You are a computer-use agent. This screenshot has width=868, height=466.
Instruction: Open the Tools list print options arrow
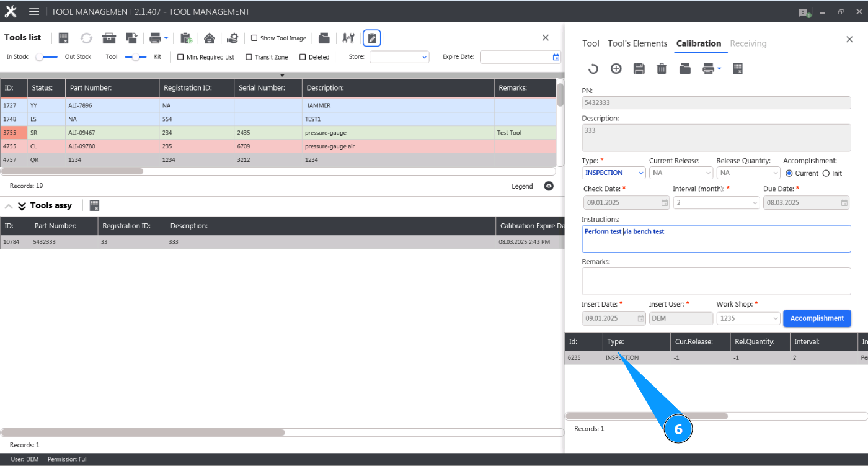[166, 38]
